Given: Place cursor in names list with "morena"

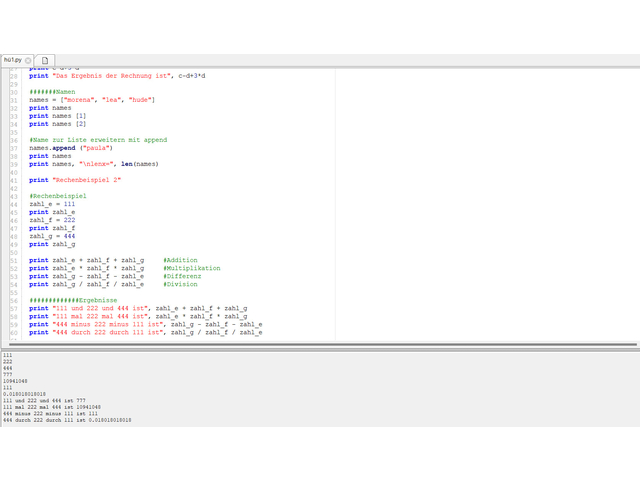Looking at the screenshot, I should click(92, 100).
